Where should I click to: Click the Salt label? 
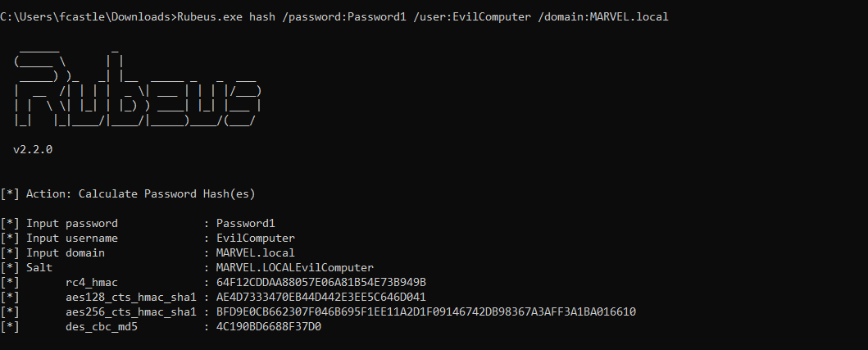(39, 268)
